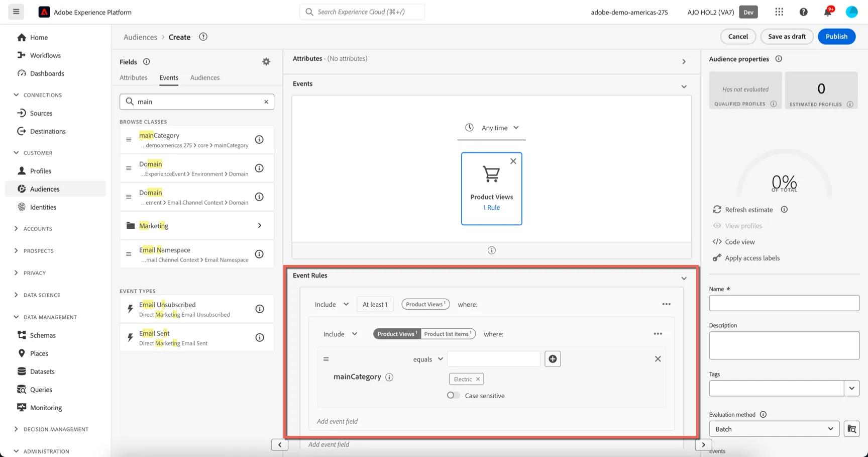Clear the 'main' search text

coord(266,102)
